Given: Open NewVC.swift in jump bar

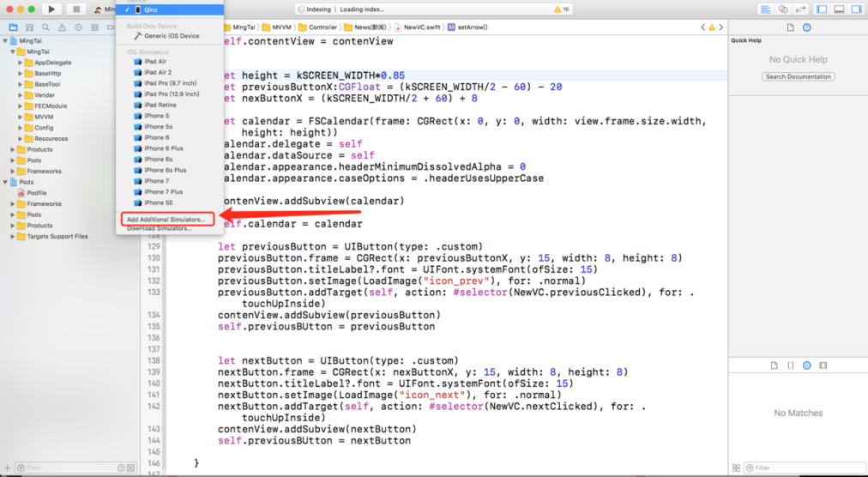Looking at the screenshot, I should pos(418,27).
